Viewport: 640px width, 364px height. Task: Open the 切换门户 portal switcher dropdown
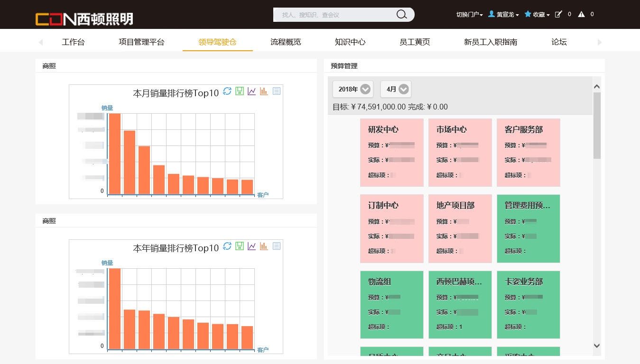469,15
